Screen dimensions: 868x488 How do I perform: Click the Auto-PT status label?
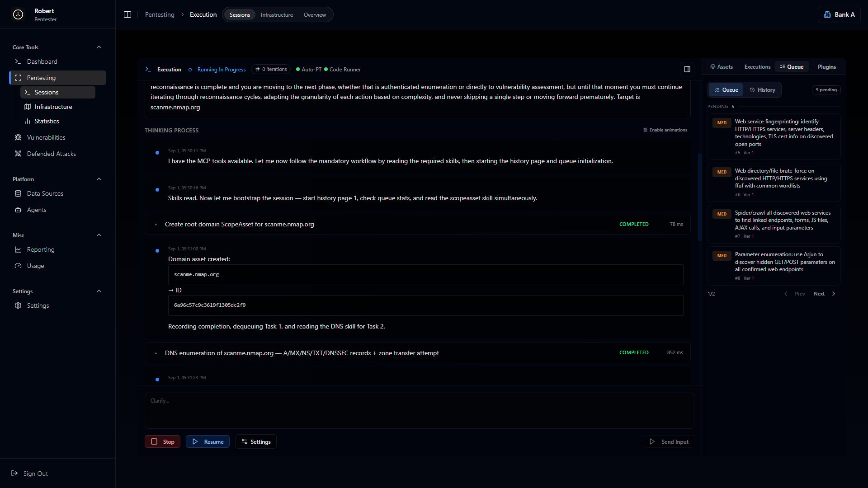pos(309,69)
